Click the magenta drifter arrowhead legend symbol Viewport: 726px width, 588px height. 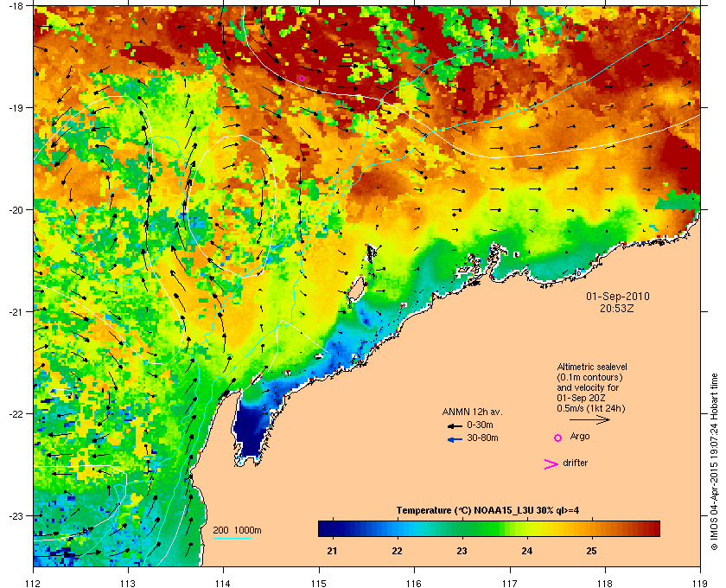click(x=551, y=464)
